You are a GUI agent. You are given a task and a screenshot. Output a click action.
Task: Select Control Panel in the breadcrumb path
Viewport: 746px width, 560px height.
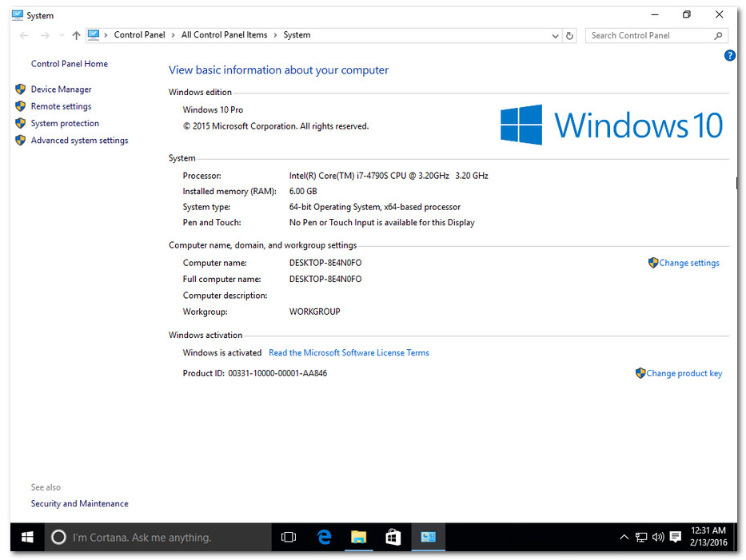click(139, 35)
